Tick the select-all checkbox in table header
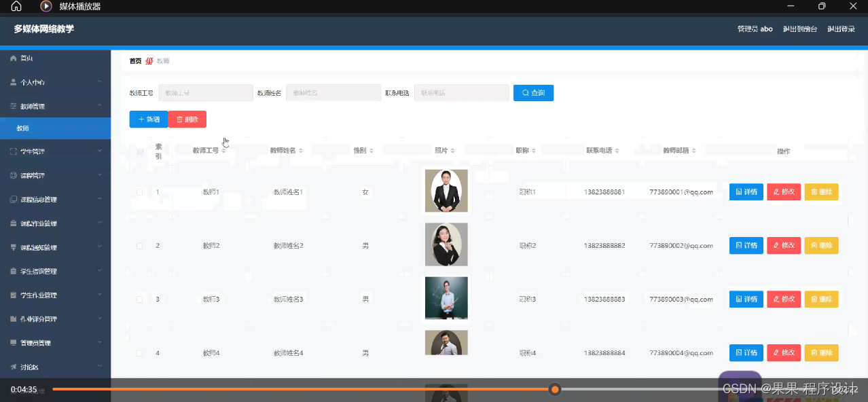Screen dimensions: 868x402 (140, 151)
